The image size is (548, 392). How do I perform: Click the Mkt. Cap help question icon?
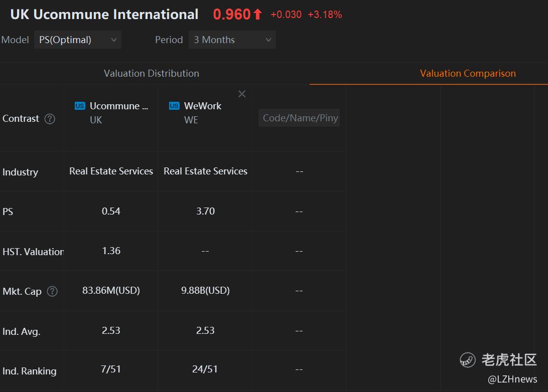click(52, 291)
